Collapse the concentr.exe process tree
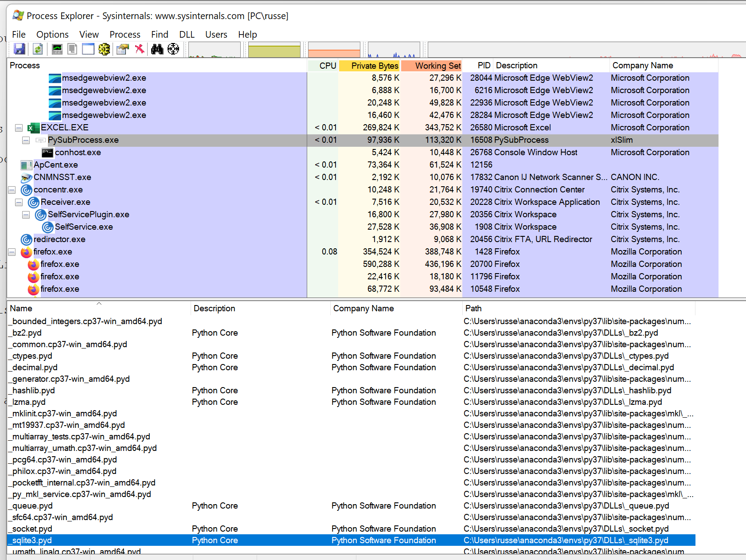 (x=12, y=190)
